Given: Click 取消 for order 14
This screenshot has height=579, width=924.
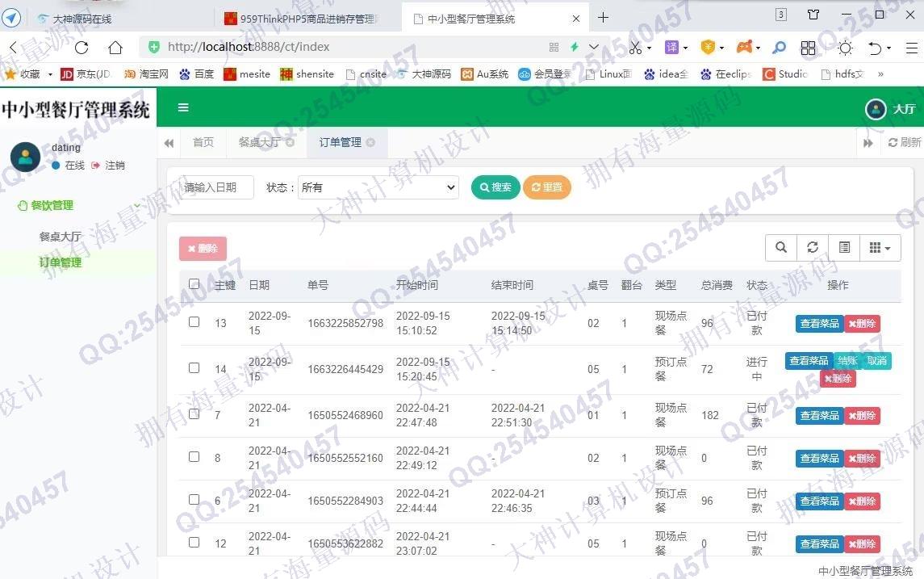Looking at the screenshot, I should (877, 361).
